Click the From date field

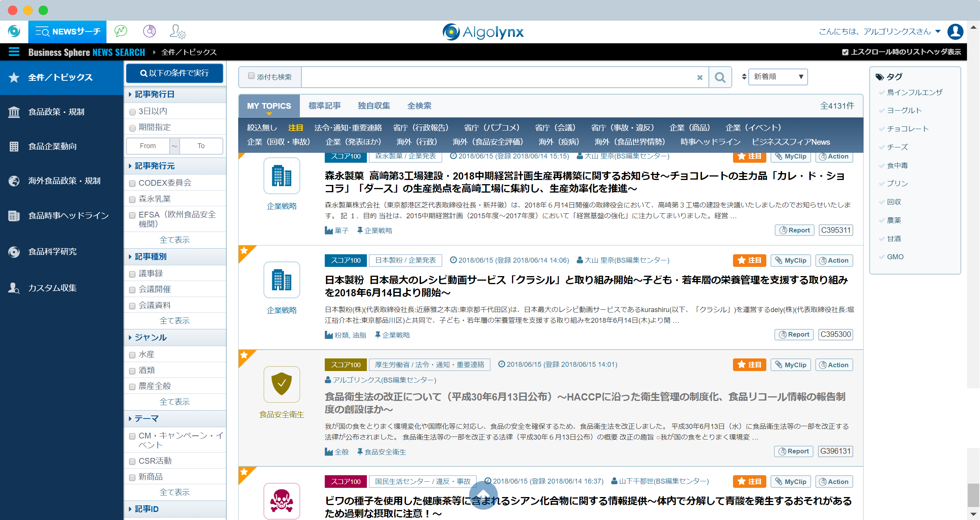click(148, 146)
